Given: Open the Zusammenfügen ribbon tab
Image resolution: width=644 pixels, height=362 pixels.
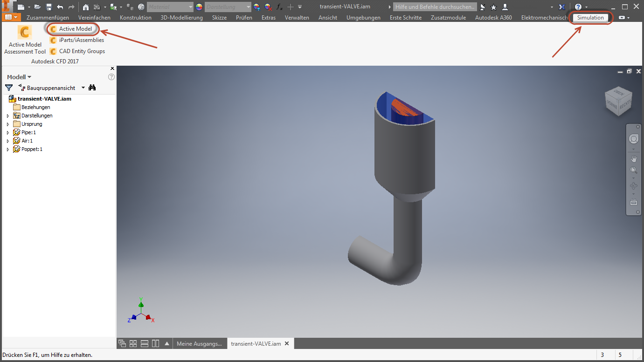Looking at the screenshot, I should [x=48, y=18].
